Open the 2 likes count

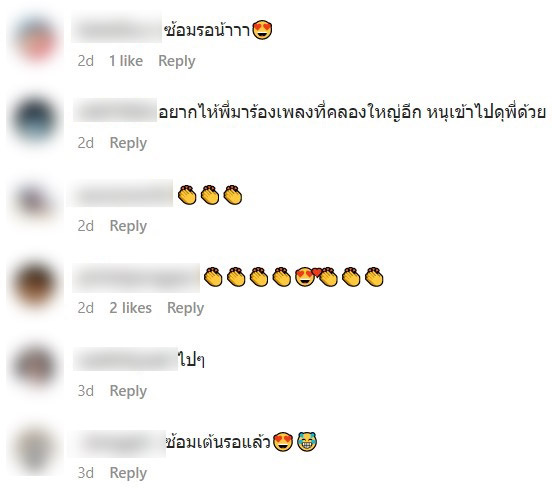[x=130, y=308]
